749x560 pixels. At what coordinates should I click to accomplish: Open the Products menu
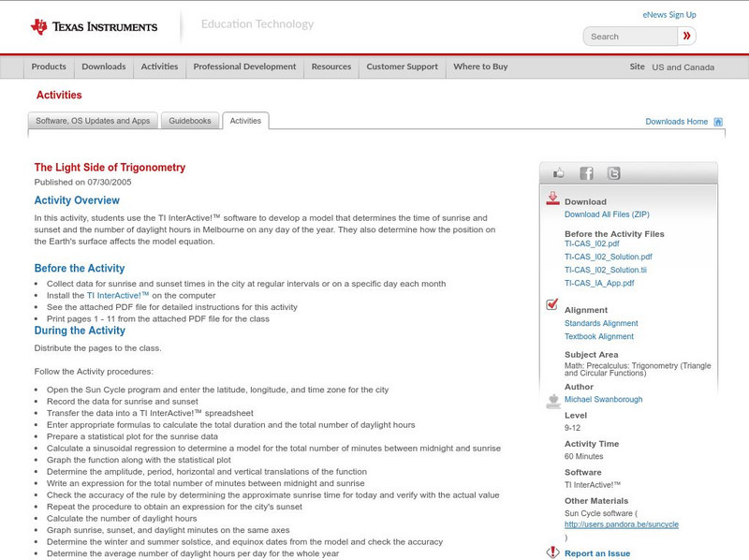click(x=49, y=66)
